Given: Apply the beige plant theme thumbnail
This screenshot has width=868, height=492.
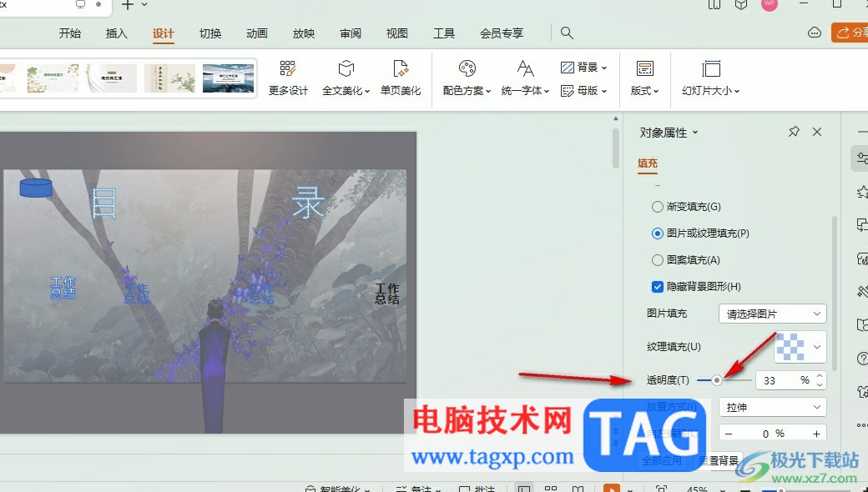Looking at the screenshot, I should tap(169, 78).
